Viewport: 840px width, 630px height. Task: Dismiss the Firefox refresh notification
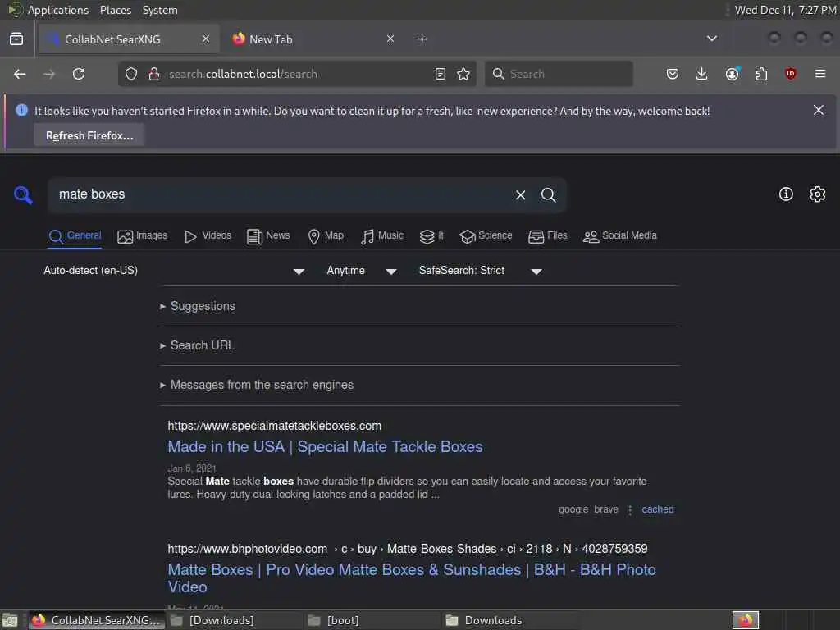[819, 110]
